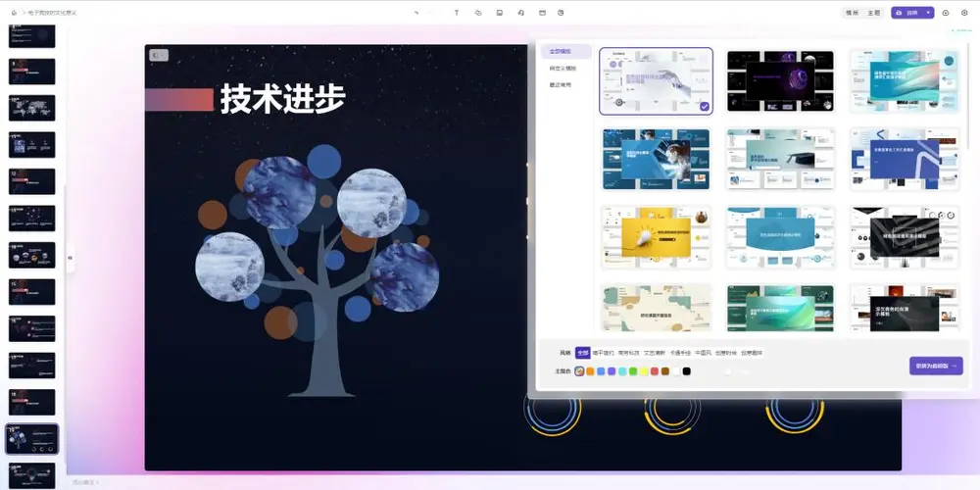Choose the black template with purple sphere
This screenshot has height=490, width=980.
tap(780, 81)
